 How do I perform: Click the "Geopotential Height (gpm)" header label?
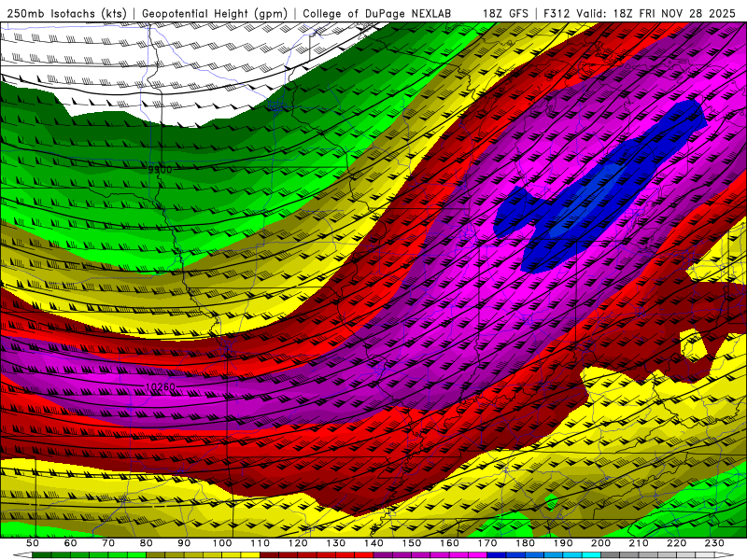(215, 14)
